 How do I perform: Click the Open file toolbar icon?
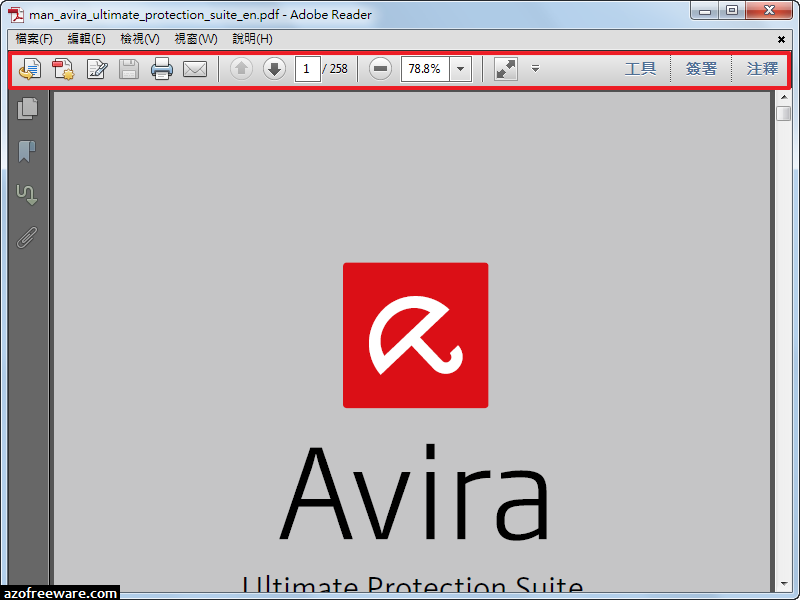(x=30, y=69)
